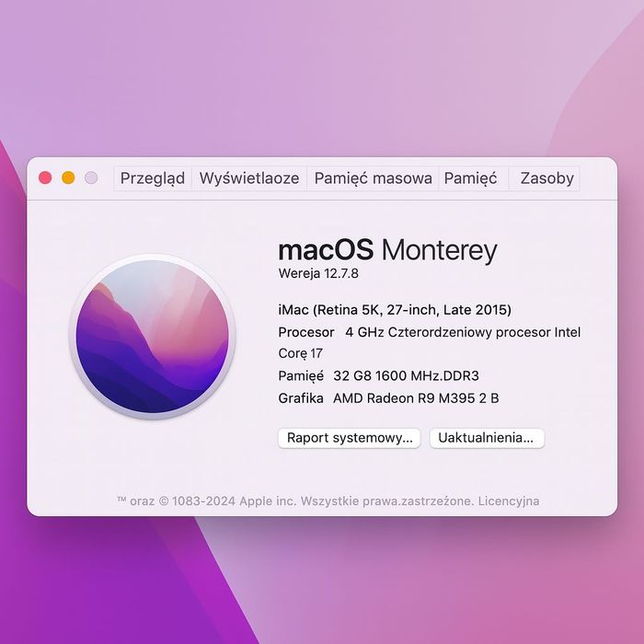Click the Uaktualnienia button
This screenshot has height=644, width=644.
tap(487, 438)
